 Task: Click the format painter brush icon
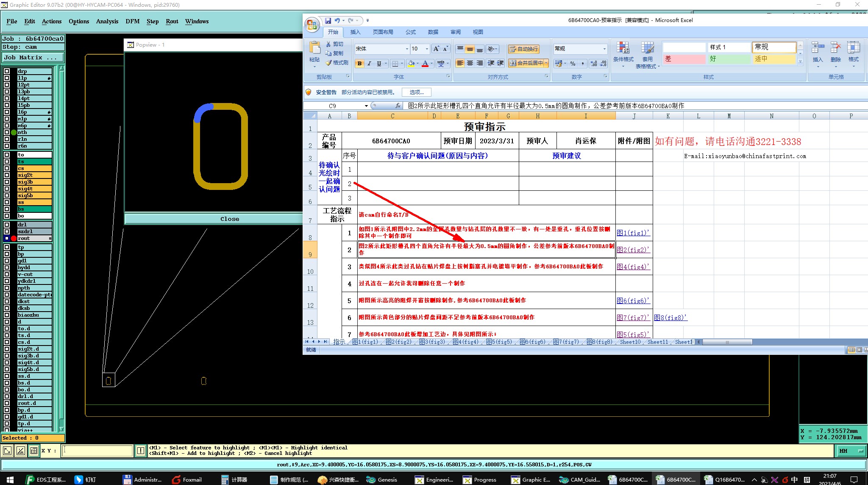329,63
